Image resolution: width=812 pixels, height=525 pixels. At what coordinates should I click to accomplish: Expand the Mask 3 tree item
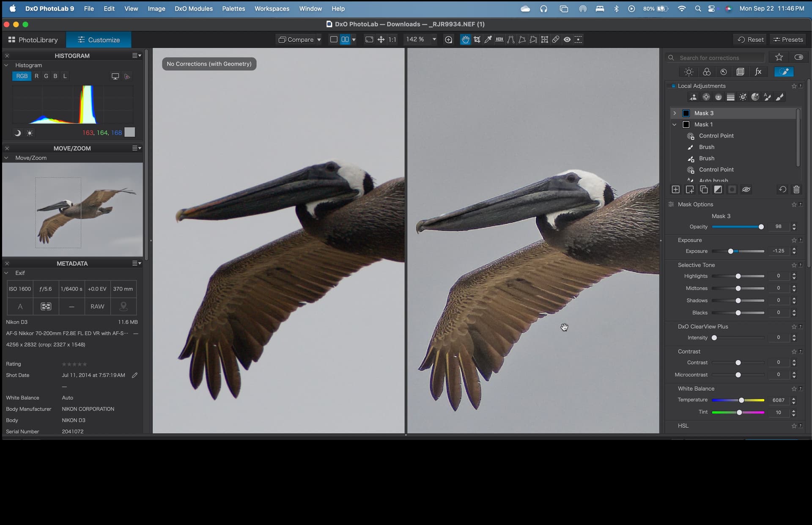[x=675, y=113]
